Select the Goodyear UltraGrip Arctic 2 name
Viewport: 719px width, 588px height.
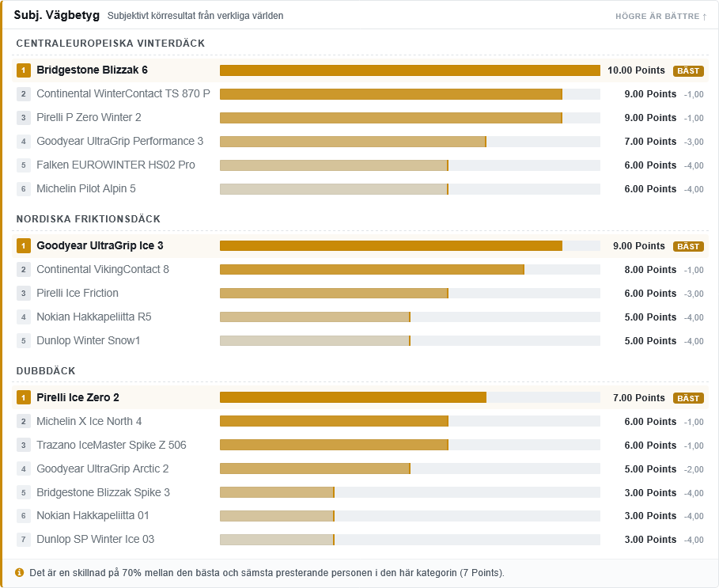pos(103,469)
